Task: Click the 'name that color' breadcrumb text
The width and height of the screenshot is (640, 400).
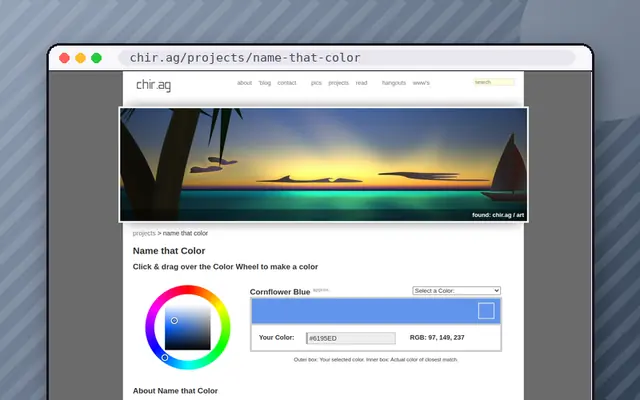Action: (185, 233)
